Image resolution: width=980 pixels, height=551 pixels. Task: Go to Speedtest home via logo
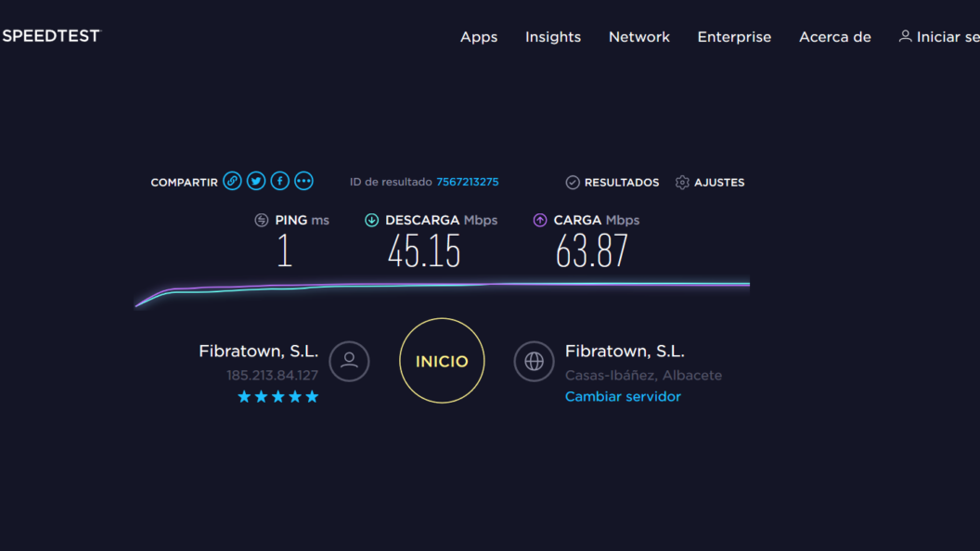tap(51, 36)
